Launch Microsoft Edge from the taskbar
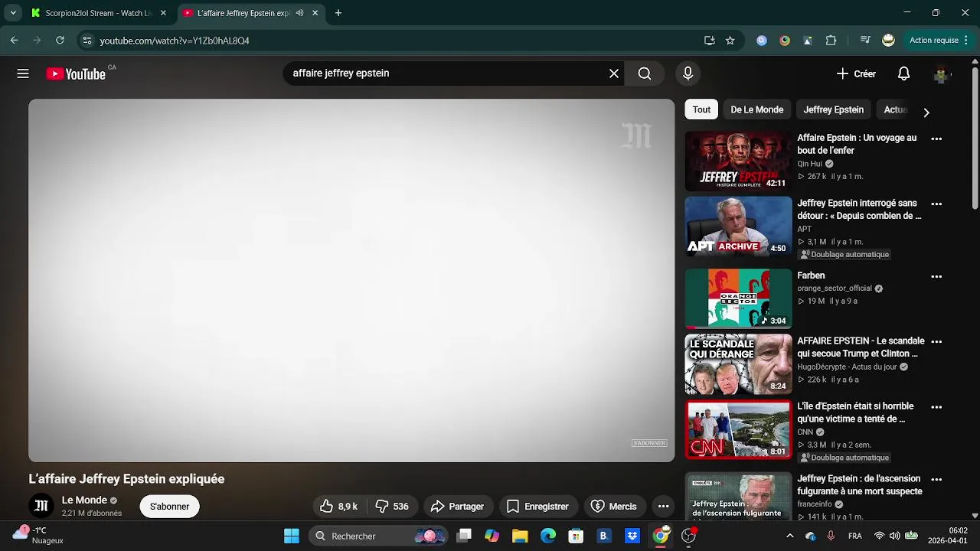The height and width of the screenshot is (551, 980). tap(548, 536)
